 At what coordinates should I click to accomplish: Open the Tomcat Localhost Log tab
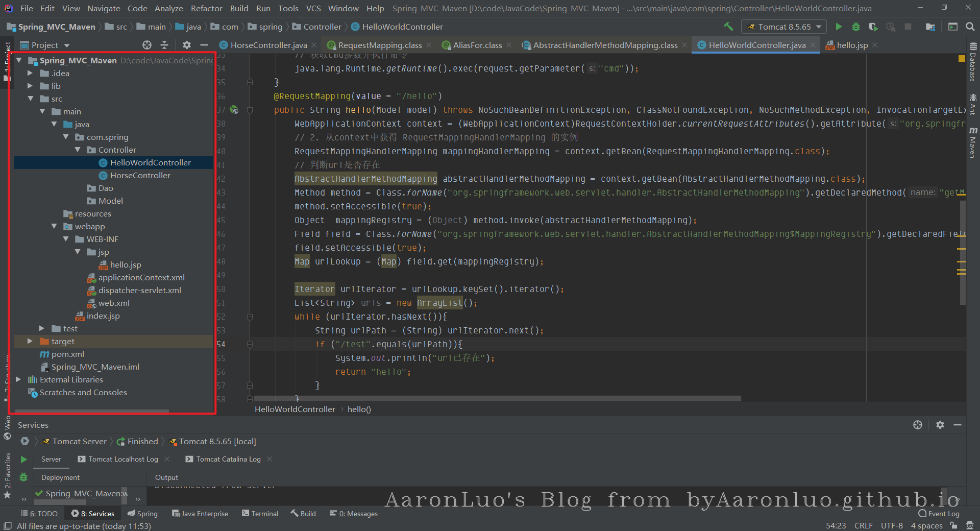coord(123,459)
